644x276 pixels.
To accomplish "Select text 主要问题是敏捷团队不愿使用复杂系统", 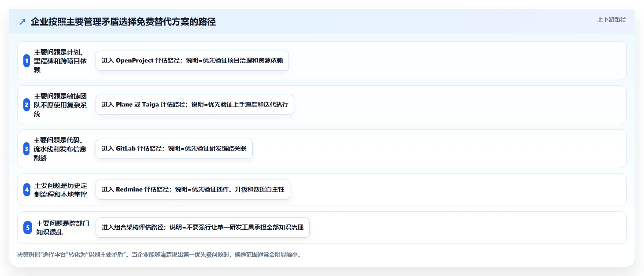I will tap(60, 105).
